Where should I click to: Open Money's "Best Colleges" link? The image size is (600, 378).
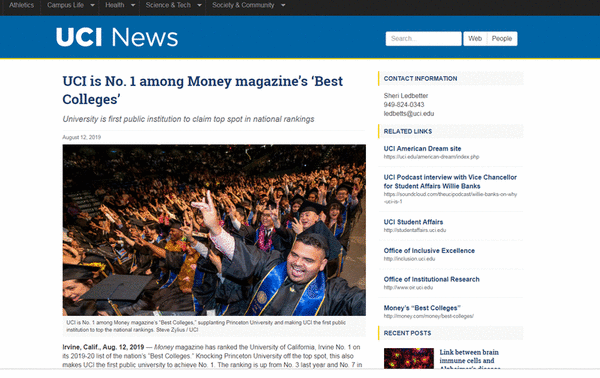click(422, 308)
